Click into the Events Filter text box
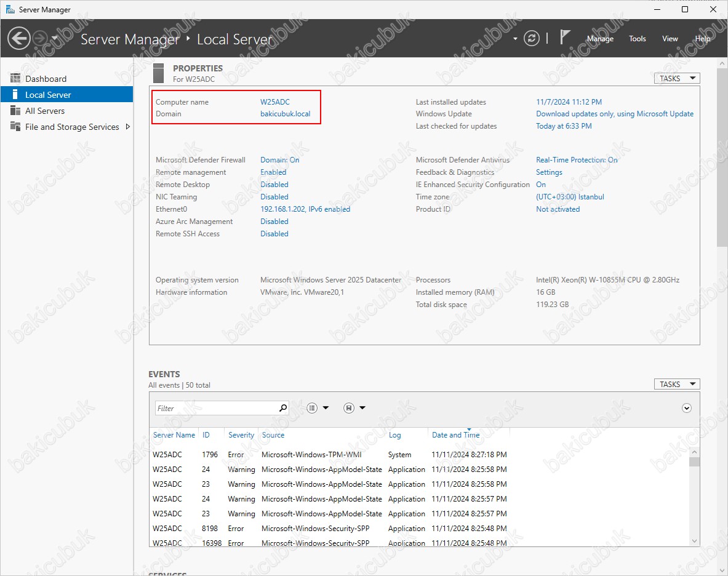The width and height of the screenshot is (728, 576). 217,408
